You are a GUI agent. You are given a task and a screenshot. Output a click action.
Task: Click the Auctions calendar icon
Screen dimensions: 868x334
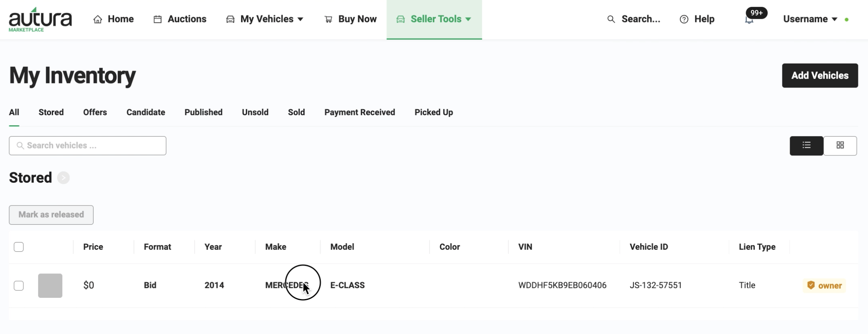pyautogui.click(x=158, y=19)
